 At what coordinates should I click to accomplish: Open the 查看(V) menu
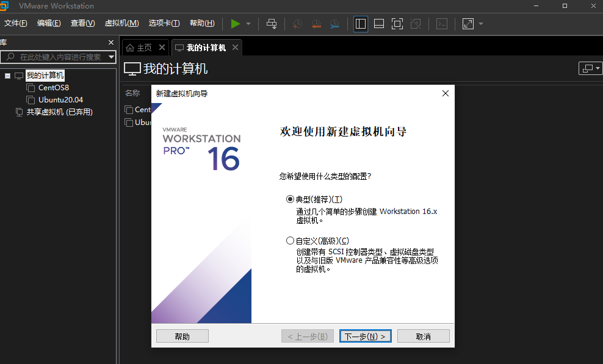click(82, 23)
